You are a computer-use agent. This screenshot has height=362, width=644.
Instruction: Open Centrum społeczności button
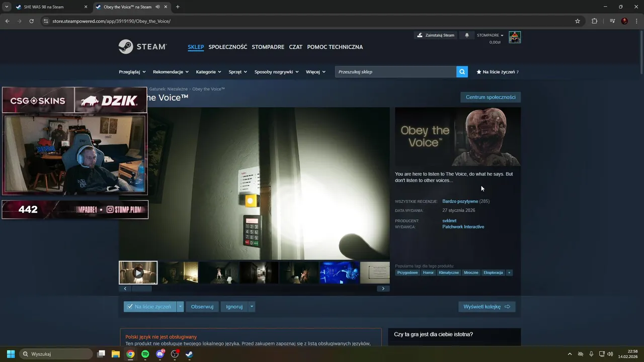(491, 97)
